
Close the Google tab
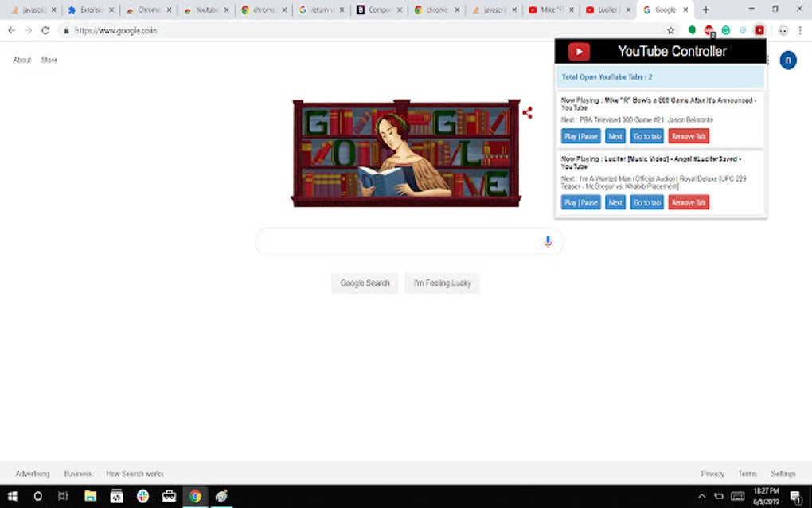coord(685,10)
